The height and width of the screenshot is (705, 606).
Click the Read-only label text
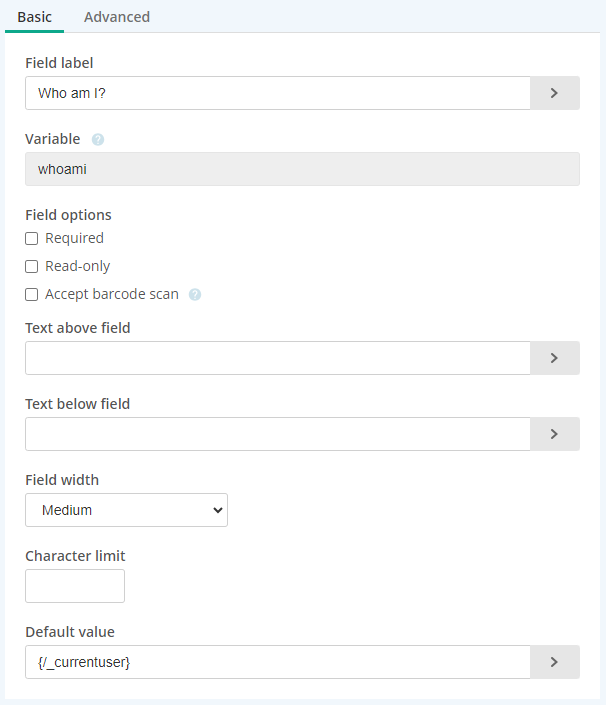[78, 267]
